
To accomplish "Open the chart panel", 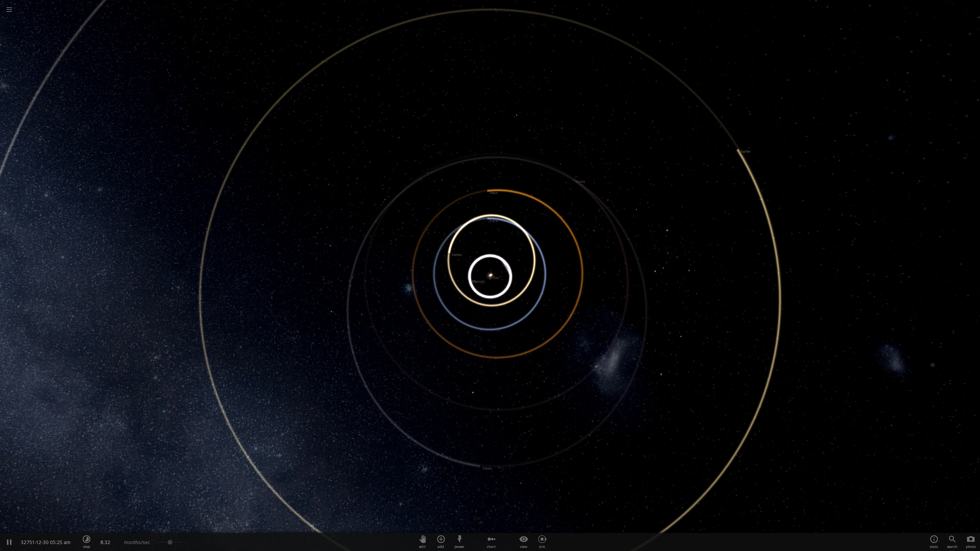I will click(x=491, y=540).
